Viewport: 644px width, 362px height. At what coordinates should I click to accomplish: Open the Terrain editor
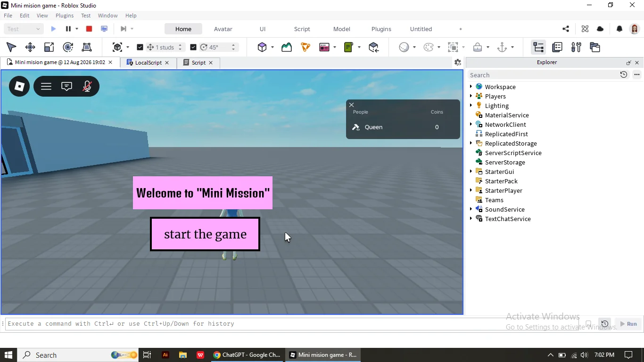(x=287, y=47)
